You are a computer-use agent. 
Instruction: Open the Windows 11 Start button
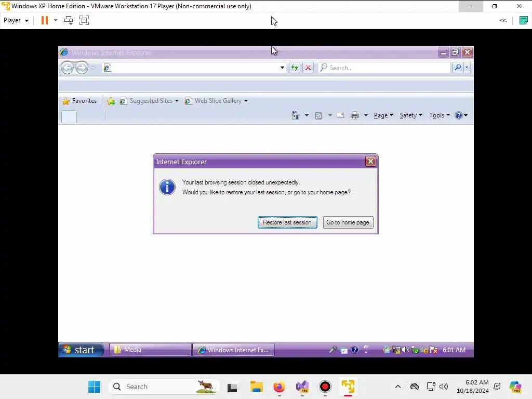(95, 387)
